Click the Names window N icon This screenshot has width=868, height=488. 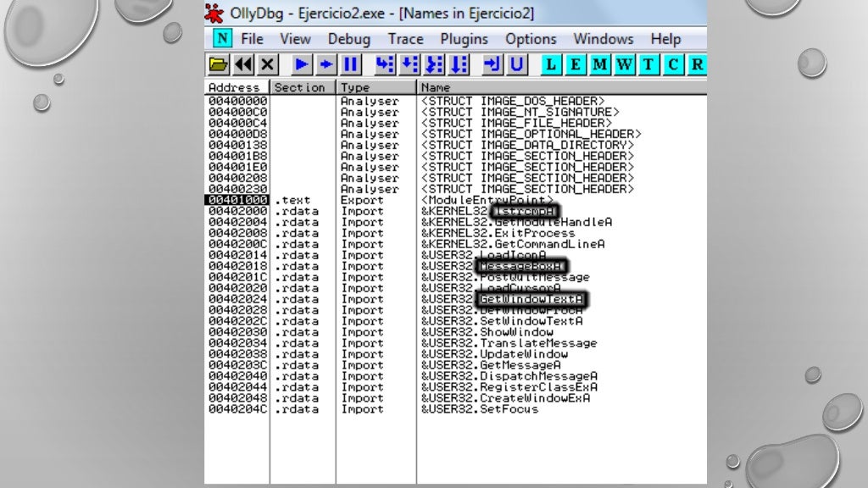coord(223,38)
